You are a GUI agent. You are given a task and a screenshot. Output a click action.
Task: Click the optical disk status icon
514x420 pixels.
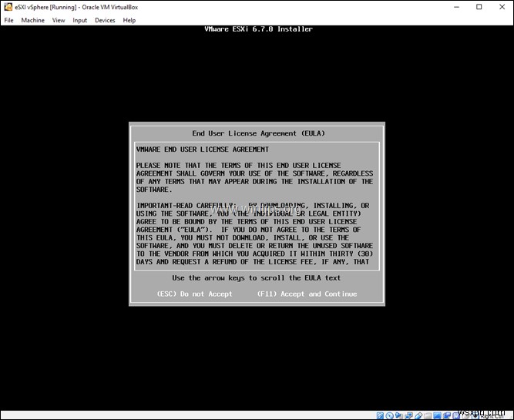pyautogui.click(x=389, y=415)
